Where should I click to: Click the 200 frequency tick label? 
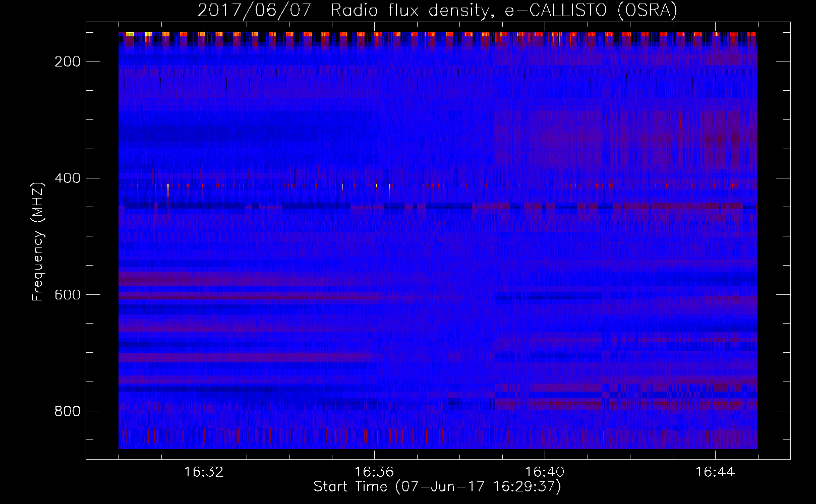[67, 61]
